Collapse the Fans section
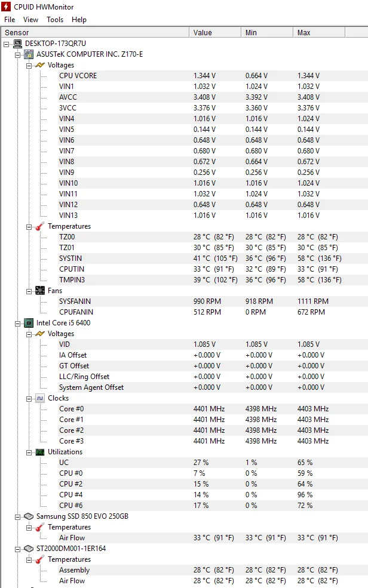The image size is (368, 588). 29,291
